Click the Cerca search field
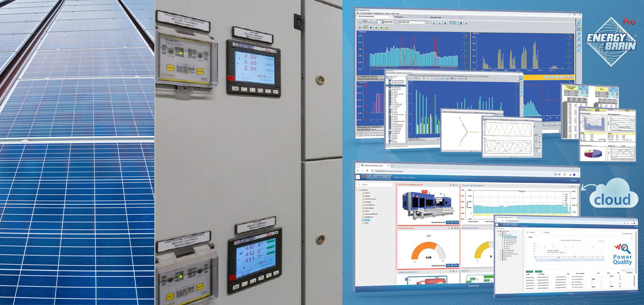This screenshot has width=644, height=305. pos(375,185)
